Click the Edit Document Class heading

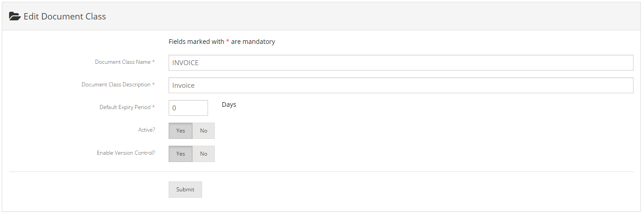pyautogui.click(x=65, y=17)
